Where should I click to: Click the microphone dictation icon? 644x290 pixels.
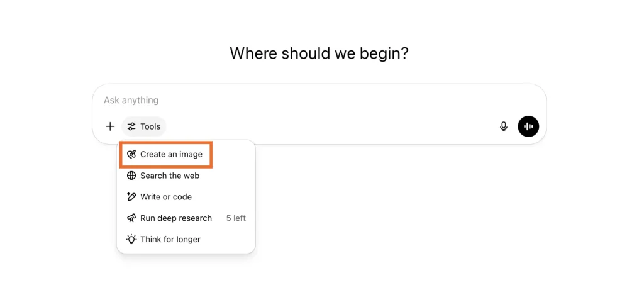coord(504,126)
